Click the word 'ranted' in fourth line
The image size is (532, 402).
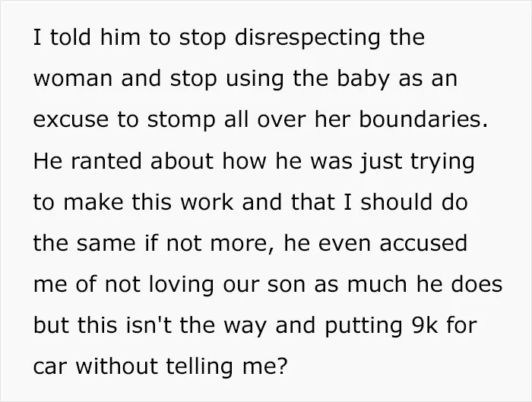click(106, 161)
